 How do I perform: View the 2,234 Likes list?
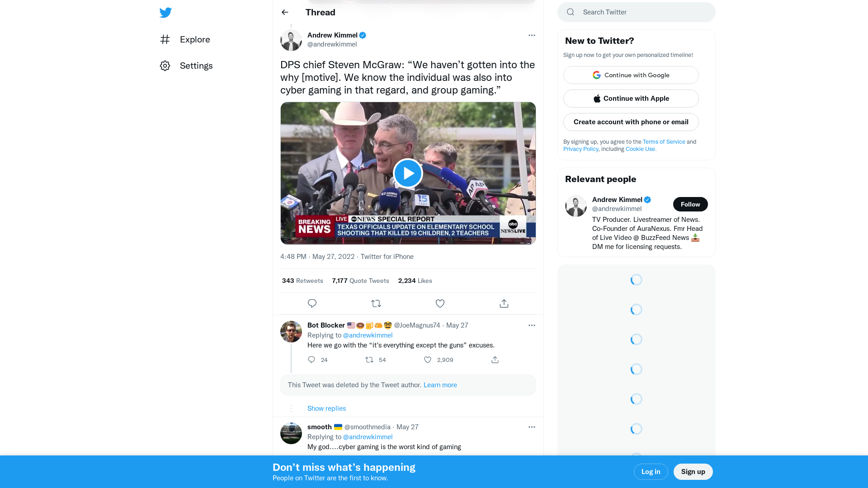[415, 281]
